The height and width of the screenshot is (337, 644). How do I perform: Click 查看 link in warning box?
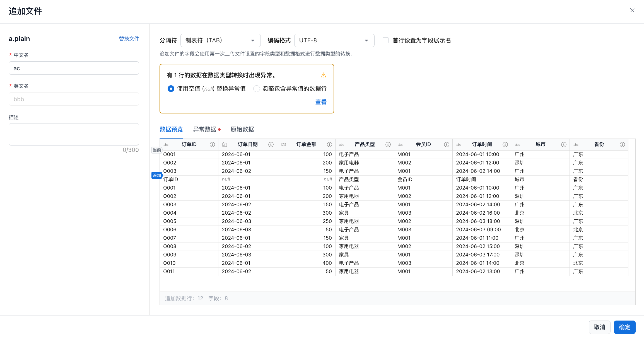pos(321,102)
